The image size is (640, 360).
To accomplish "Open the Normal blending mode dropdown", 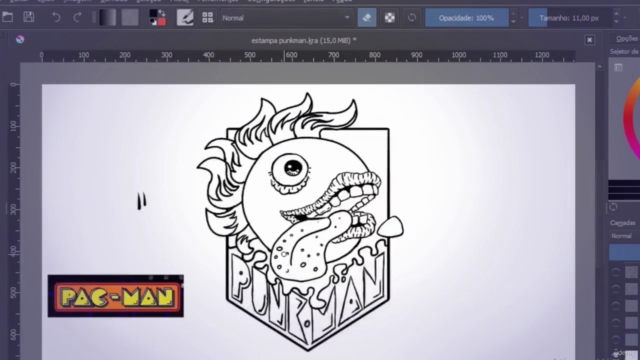I will pos(287,18).
